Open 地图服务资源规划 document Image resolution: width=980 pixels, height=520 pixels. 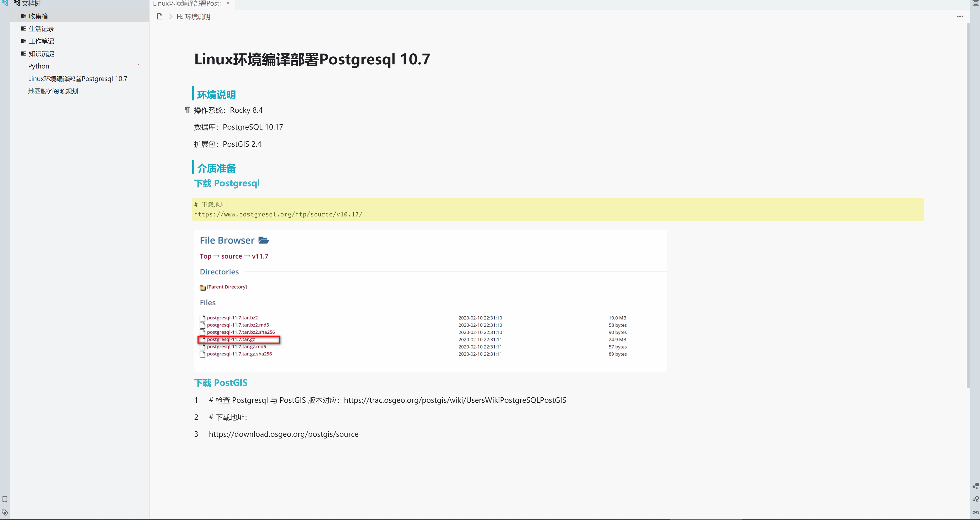[x=53, y=91]
